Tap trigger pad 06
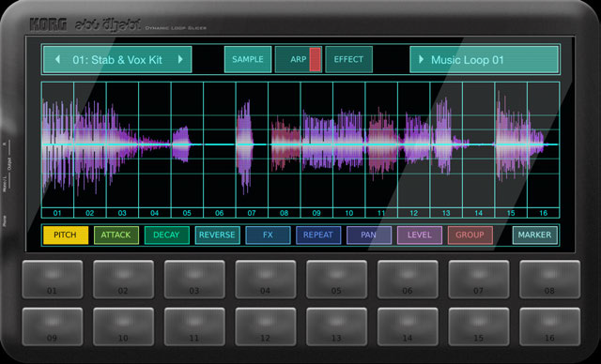 (x=408, y=280)
